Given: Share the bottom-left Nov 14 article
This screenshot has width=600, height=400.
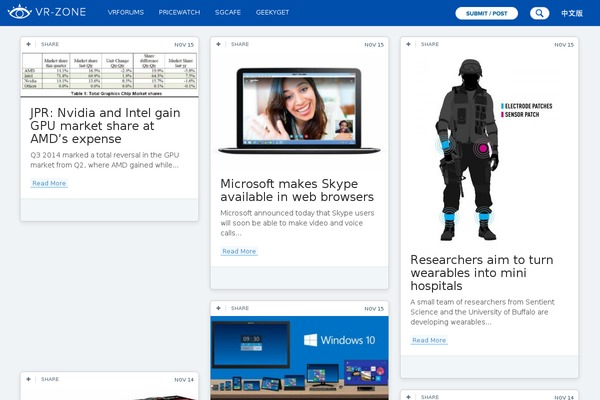Looking at the screenshot, I should tap(50, 379).
